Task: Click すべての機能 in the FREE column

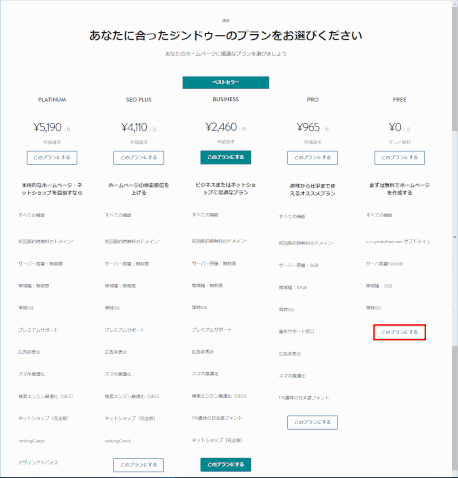Action: [x=379, y=215]
